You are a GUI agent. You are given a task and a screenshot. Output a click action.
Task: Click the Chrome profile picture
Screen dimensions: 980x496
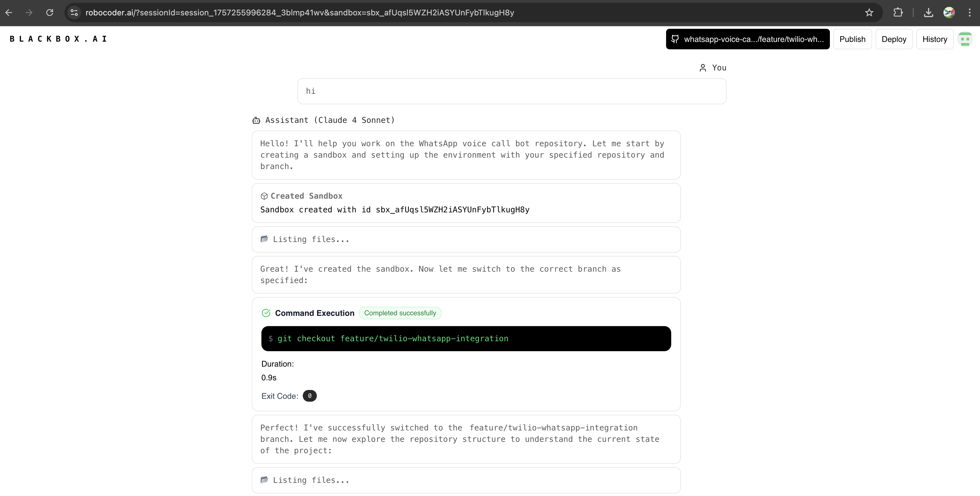[x=949, y=13]
